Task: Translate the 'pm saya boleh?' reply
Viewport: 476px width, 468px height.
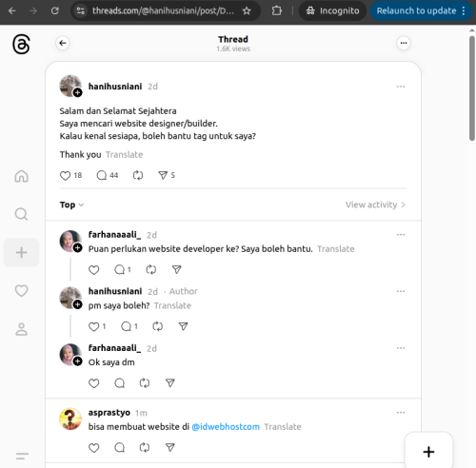Action: 172,305
